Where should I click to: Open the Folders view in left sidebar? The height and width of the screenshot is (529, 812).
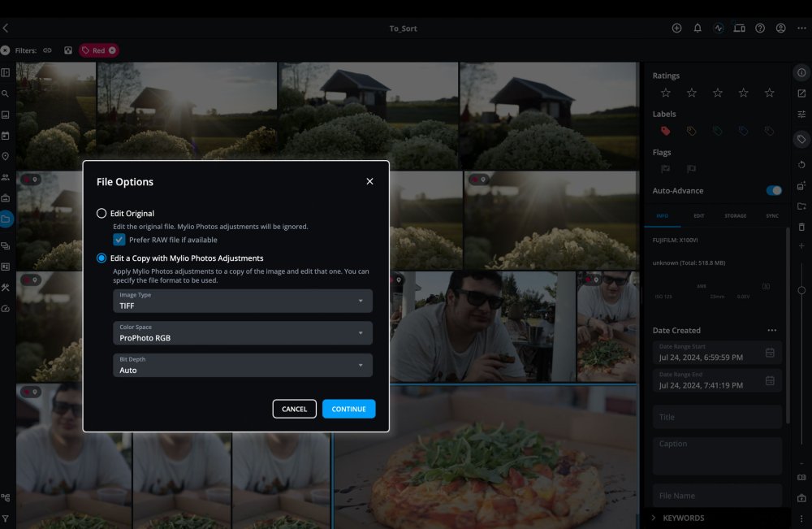pyautogui.click(x=6, y=219)
